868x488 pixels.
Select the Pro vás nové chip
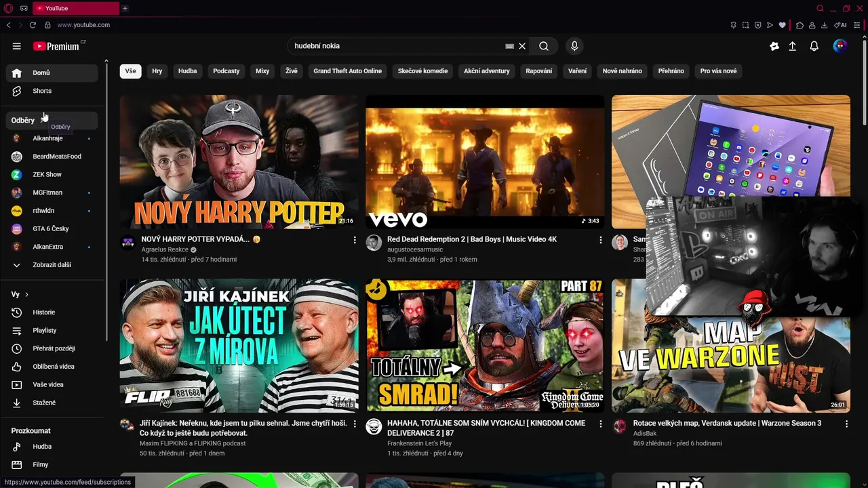click(x=719, y=71)
